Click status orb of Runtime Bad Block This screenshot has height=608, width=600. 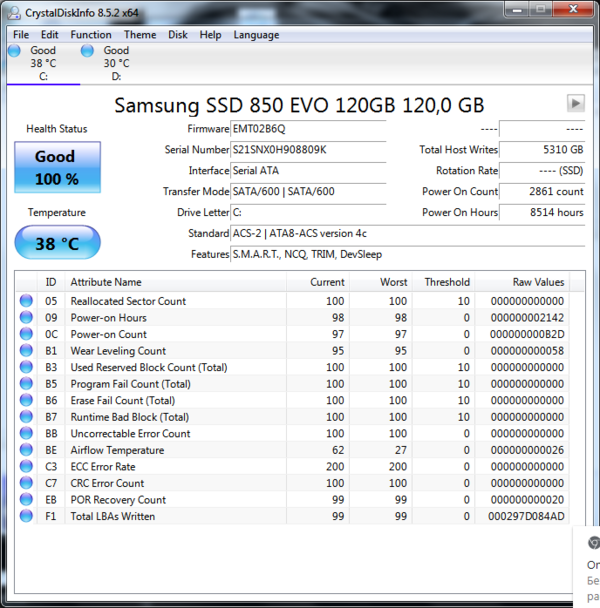click(26, 417)
